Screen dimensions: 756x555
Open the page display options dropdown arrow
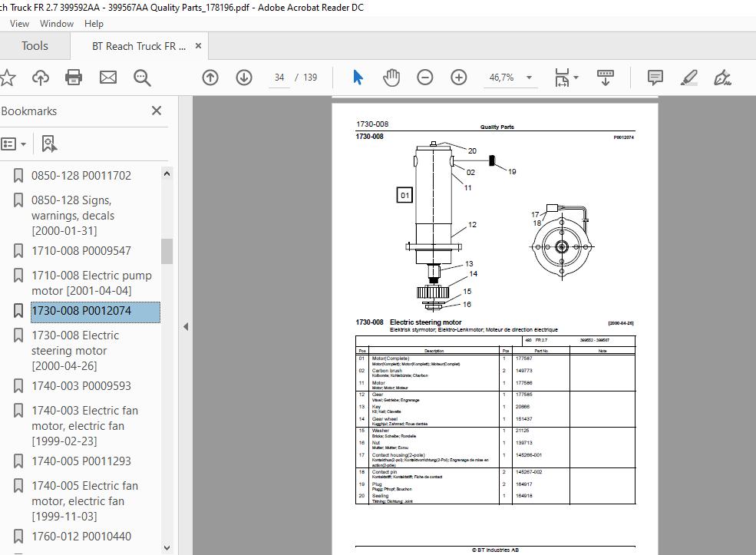coord(576,78)
